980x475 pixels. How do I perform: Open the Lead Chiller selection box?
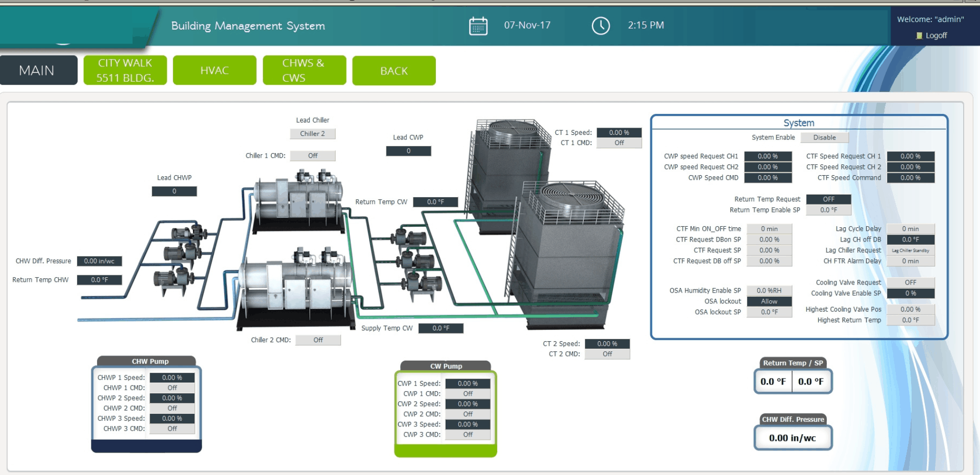coord(312,134)
